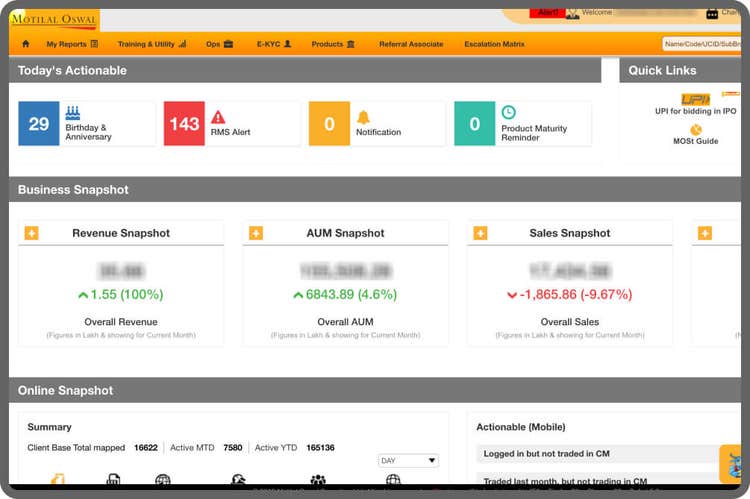Open the E-KYC menu
Viewport: 750px width, 499px height.
tap(274, 44)
